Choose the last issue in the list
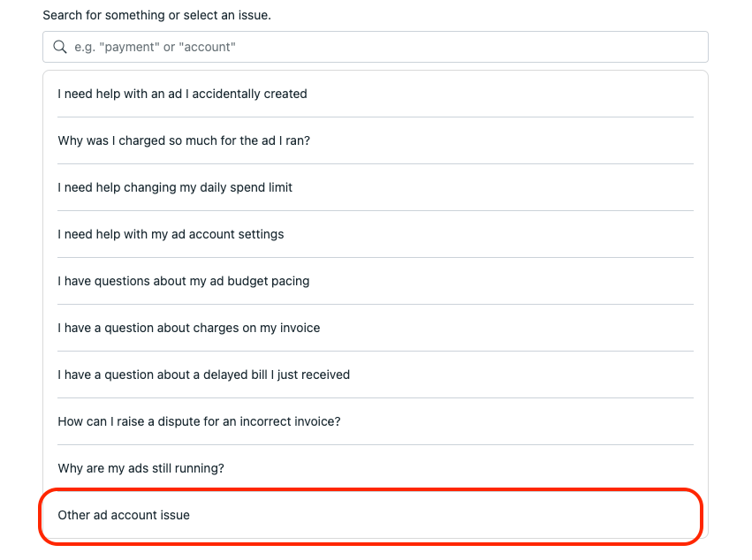The width and height of the screenshot is (752, 560). [x=124, y=515]
